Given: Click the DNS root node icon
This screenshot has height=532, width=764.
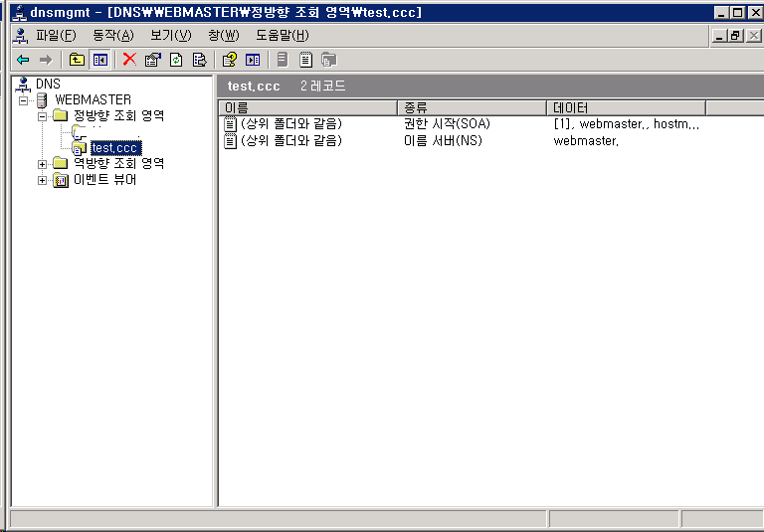Looking at the screenshot, I should [23, 85].
